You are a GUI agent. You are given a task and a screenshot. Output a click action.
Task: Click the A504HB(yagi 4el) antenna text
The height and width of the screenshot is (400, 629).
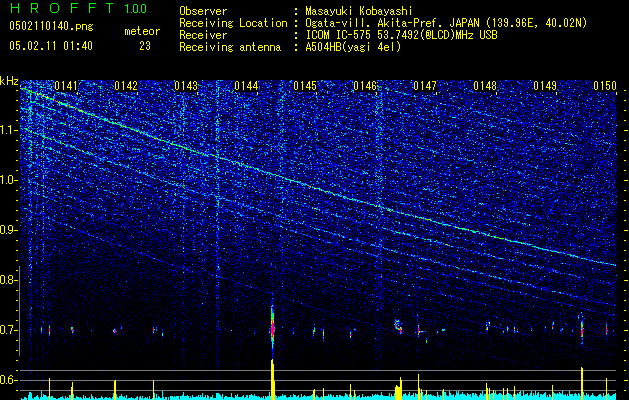pos(353,47)
